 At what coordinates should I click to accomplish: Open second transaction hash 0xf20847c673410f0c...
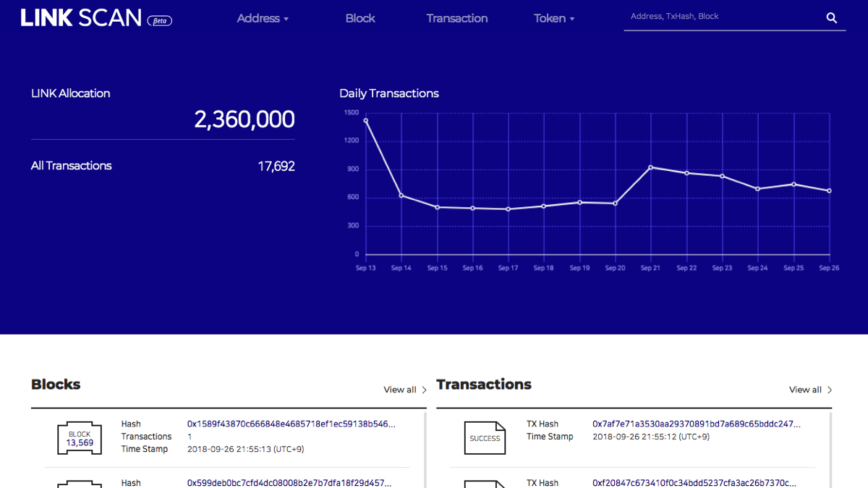694,483
